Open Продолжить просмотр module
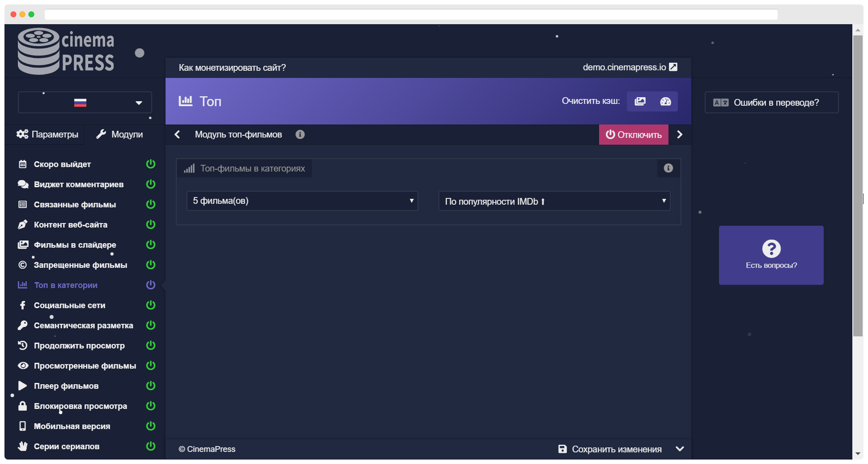Viewport: 868px width, 464px height. 79,345
